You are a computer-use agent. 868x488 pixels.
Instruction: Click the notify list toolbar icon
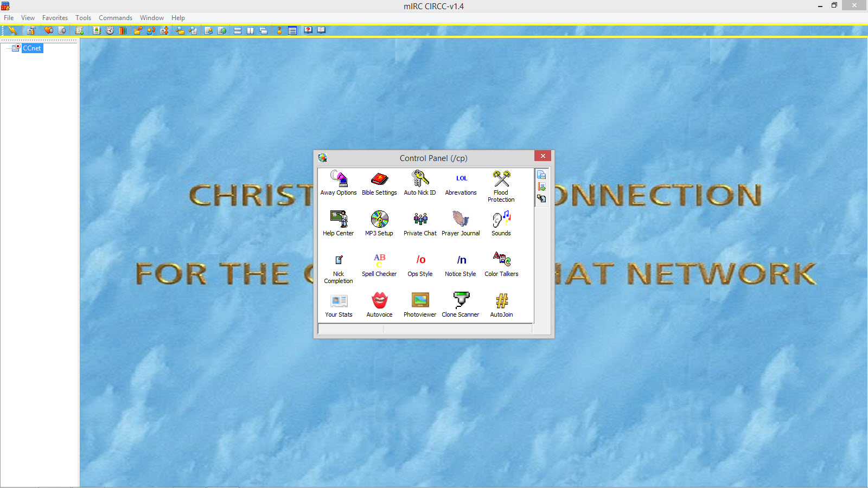tap(208, 30)
